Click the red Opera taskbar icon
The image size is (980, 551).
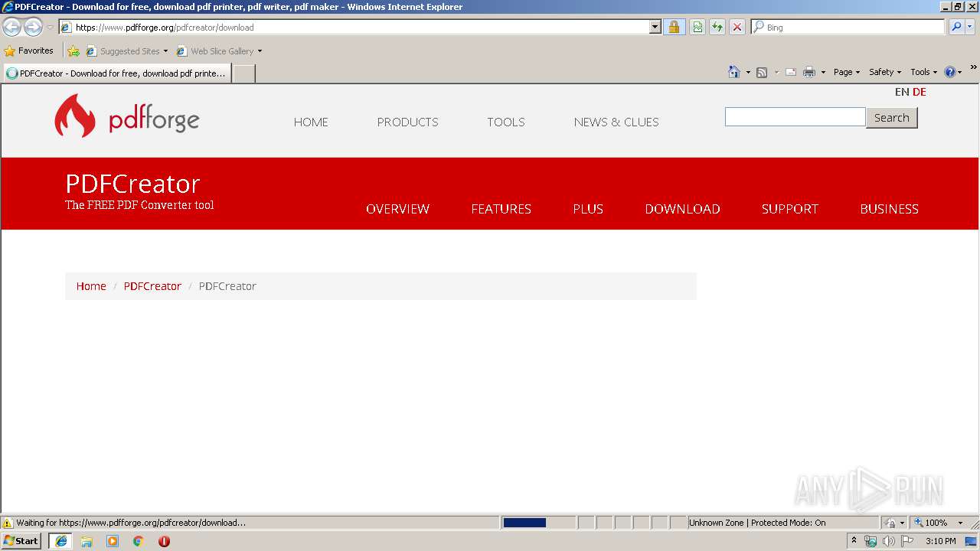pos(164,541)
